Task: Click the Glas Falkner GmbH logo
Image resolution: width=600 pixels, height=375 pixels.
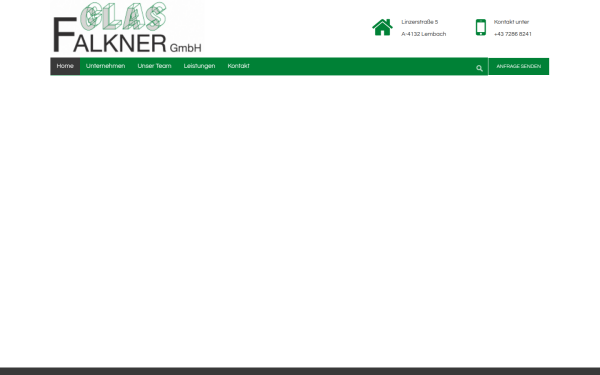Action: tap(127, 28)
